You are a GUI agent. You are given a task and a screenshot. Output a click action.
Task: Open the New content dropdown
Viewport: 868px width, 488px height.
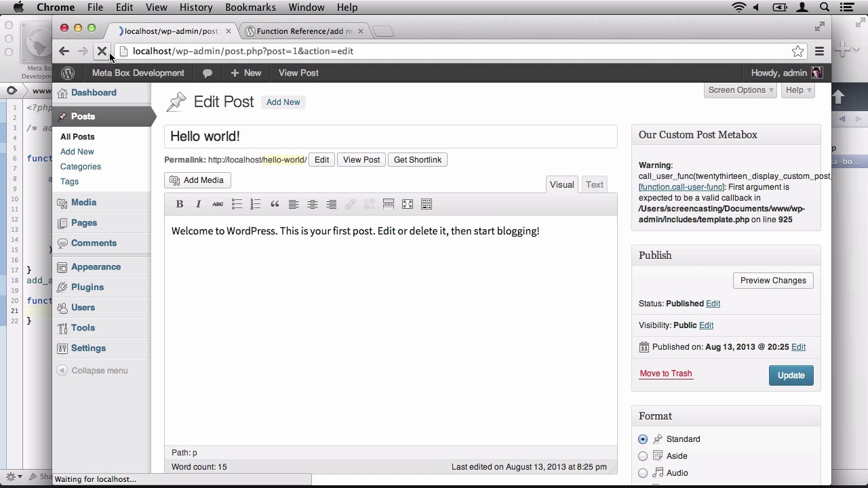[x=245, y=73]
